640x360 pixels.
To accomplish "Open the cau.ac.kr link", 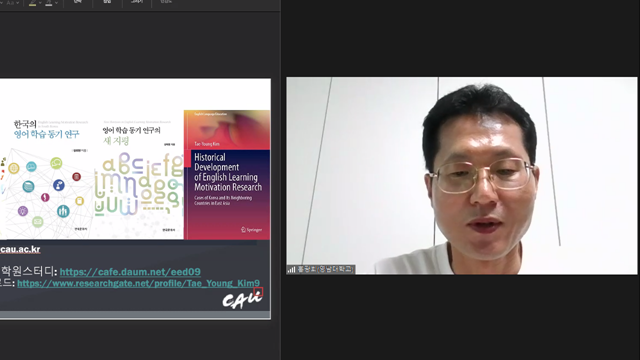I will (x=20, y=249).
